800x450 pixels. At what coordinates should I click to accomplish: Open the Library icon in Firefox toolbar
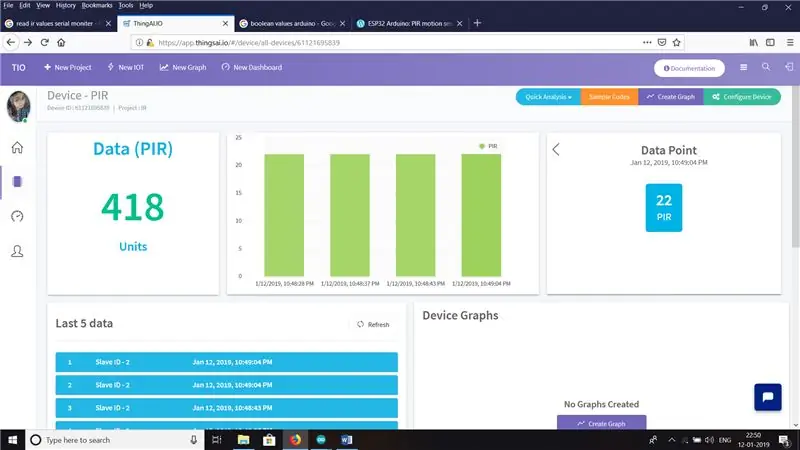754,42
